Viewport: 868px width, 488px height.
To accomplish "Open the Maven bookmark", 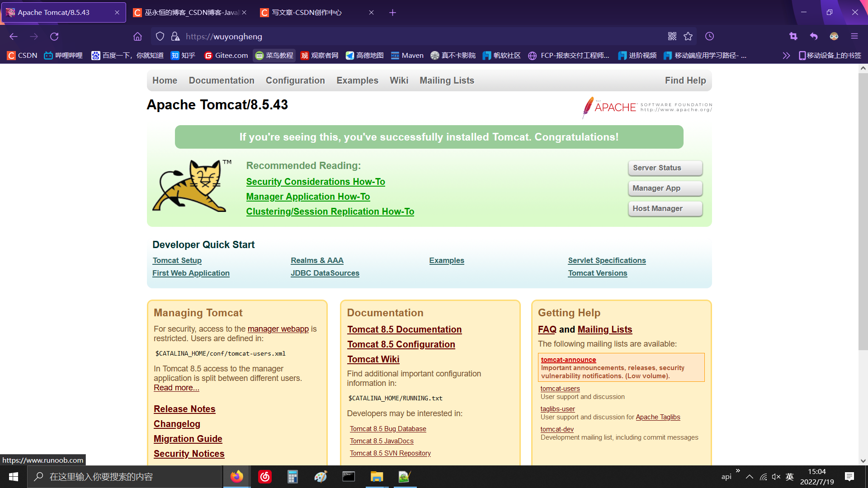I will tap(407, 56).
